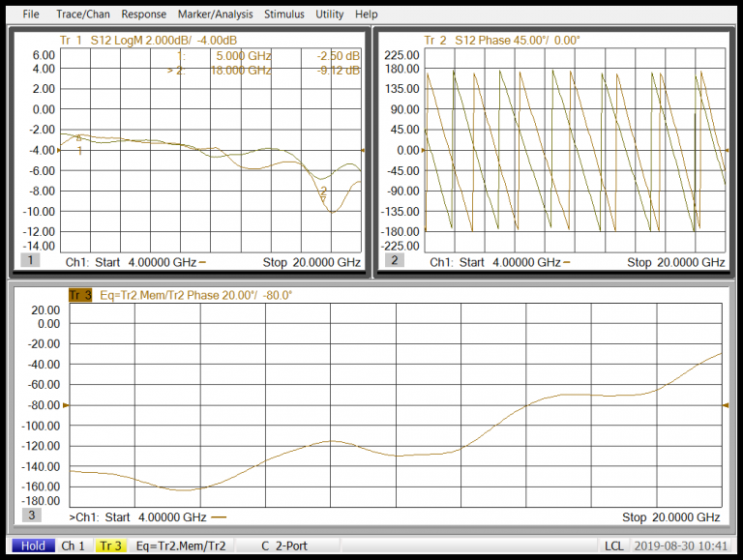Screen dimensions: 743x560
Task: Click window 1 start frequency 4.00000 GHz
Action: click(163, 262)
